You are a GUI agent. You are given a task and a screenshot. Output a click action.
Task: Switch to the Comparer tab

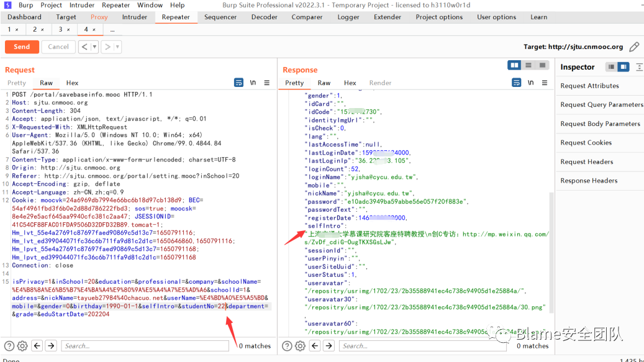click(307, 17)
